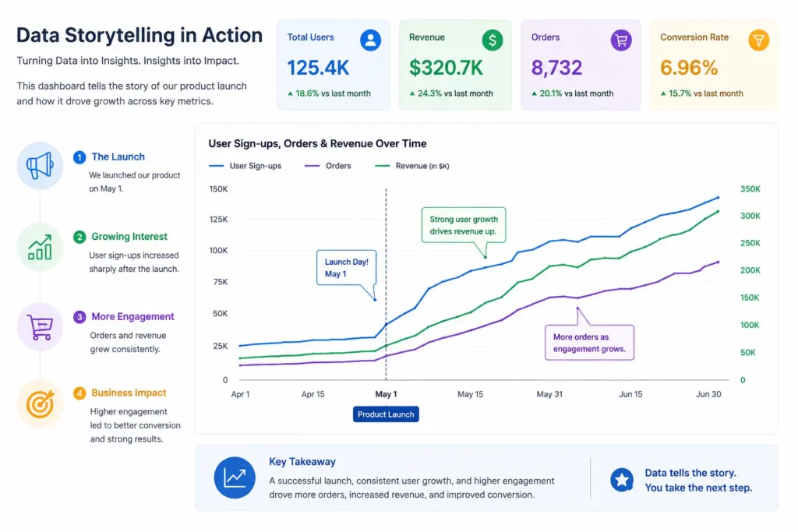This screenshot has height=532, width=798.
Task: Click the 18.6% vs last month text
Action: (x=333, y=93)
